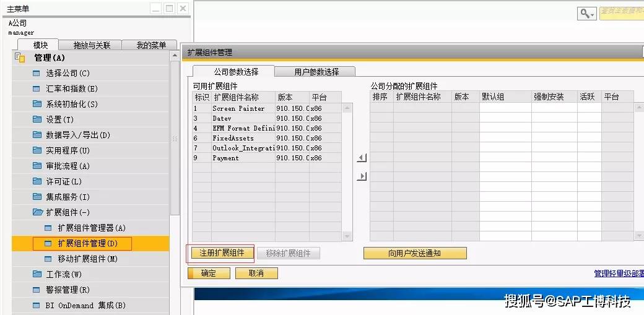Click the folder icon of 实用程序(U)

pyautogui.click(x=37, y=150)
